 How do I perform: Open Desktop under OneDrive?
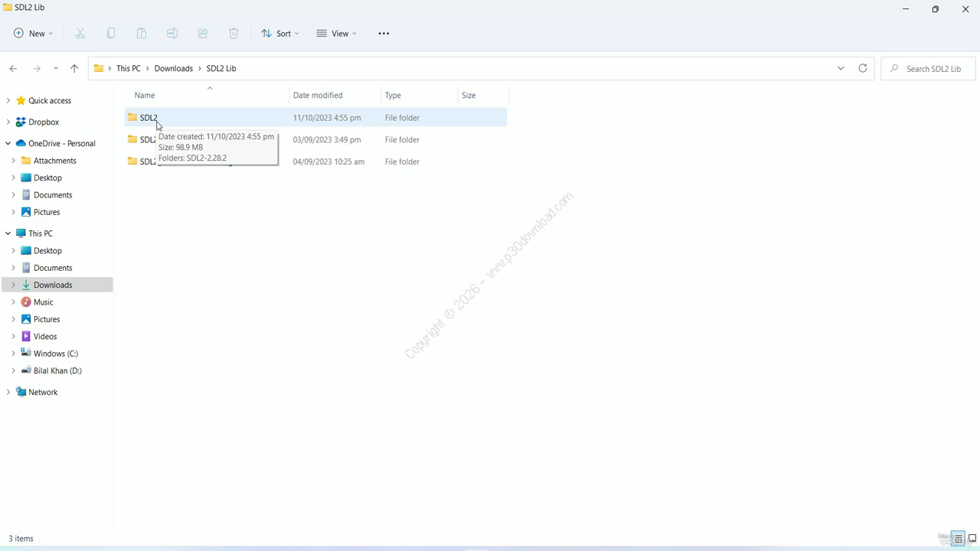(x=47, y=178)
